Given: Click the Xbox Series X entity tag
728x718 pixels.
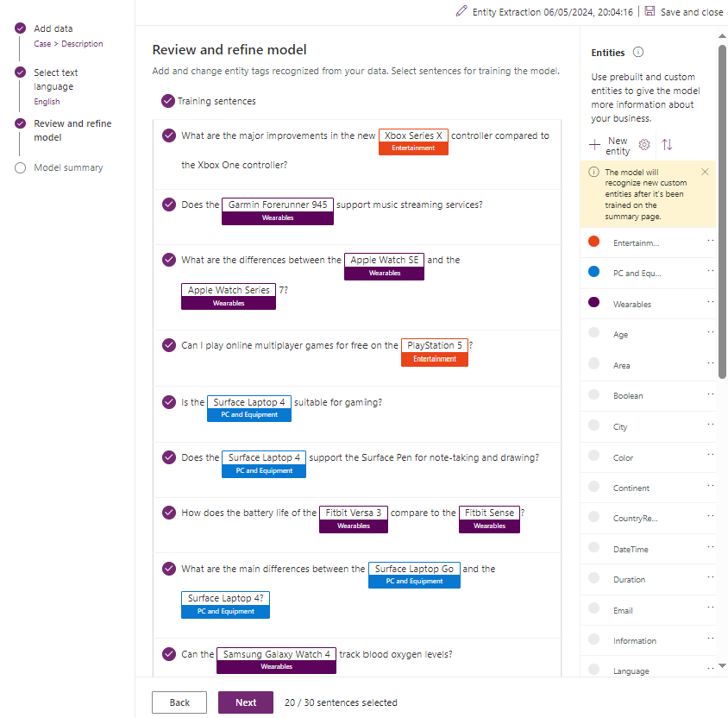Looking at the screenshot, I should 413,142.
